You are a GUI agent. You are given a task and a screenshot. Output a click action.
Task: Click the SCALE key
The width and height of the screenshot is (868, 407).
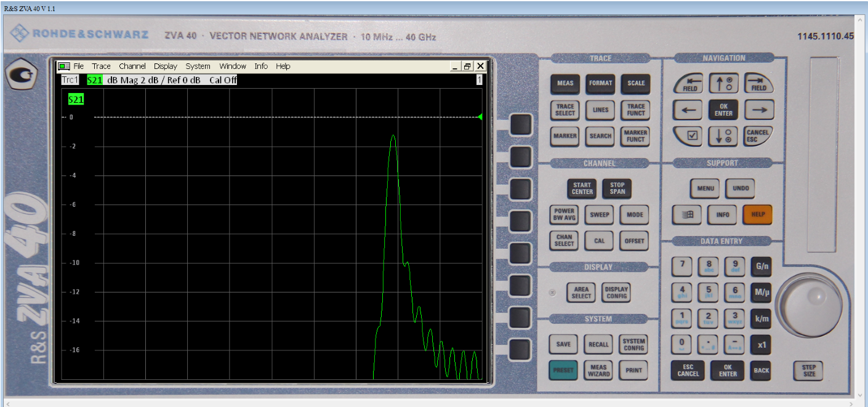coord(636,84)
